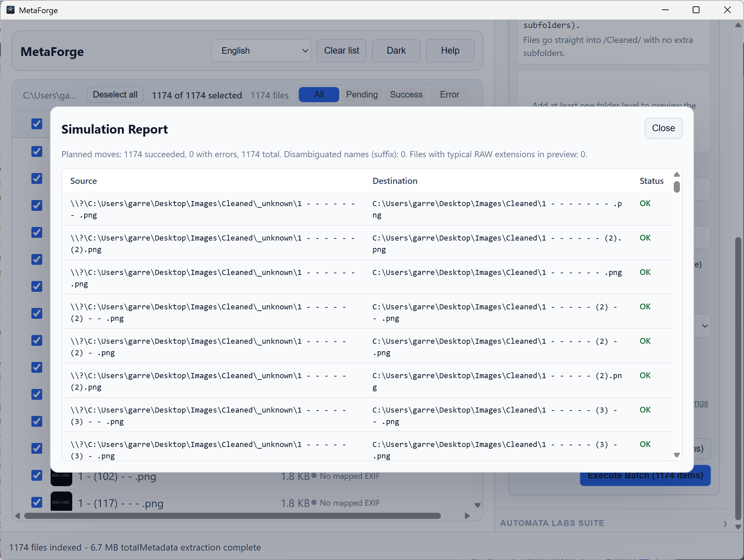Select the All filter tab
The width and height of the screenshot is (744, 560).
[x=319, y=95]
